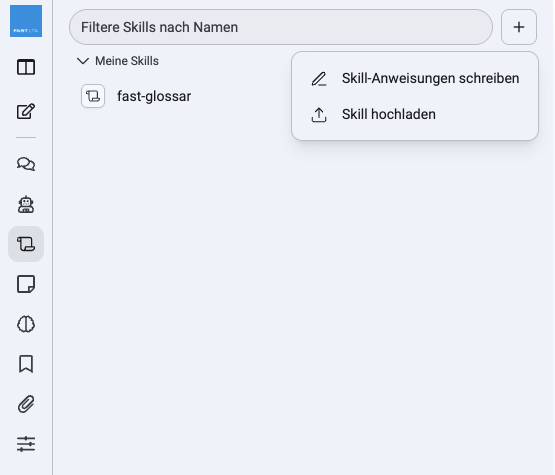555x475 pixels.
Task: Click the plus add-skill button
Action: click(519, 27)
